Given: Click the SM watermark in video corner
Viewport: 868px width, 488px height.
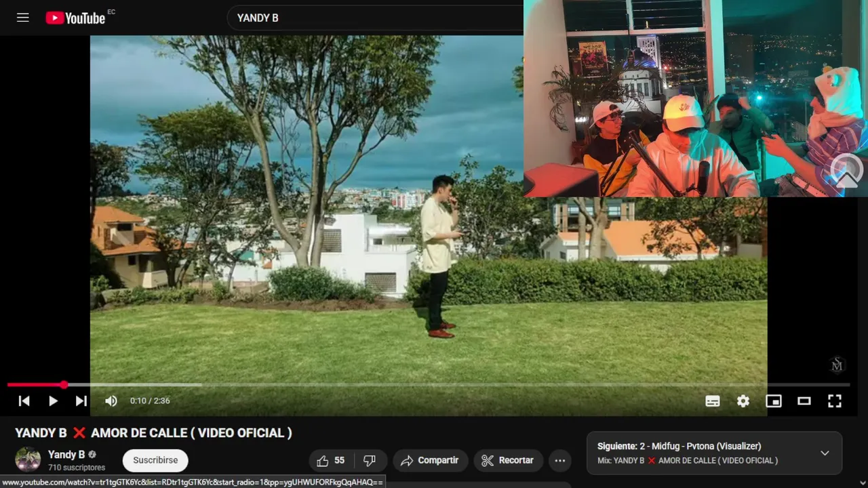Looking at the screenshot, I should (x=837, y=365).
